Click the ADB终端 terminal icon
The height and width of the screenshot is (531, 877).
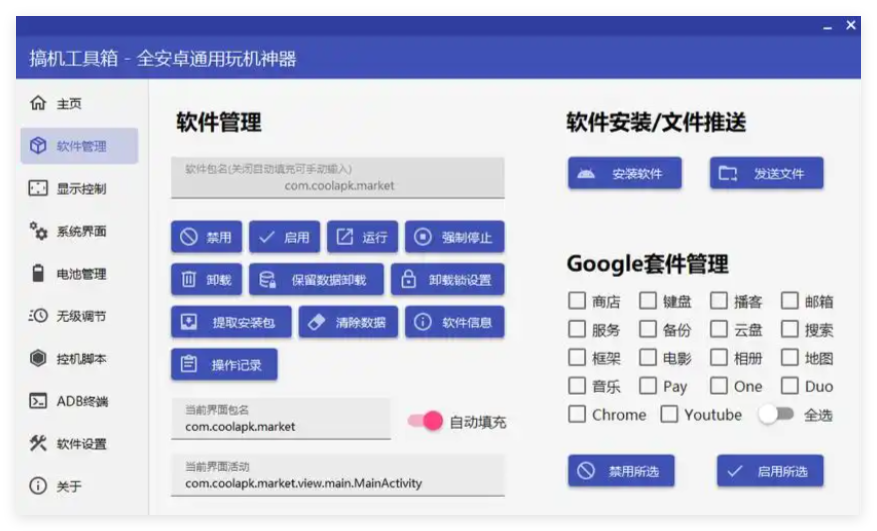click(38, 401)
